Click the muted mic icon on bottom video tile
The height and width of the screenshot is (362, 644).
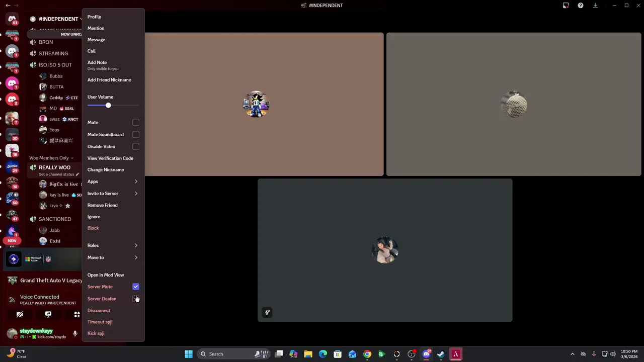coord(267,312)
